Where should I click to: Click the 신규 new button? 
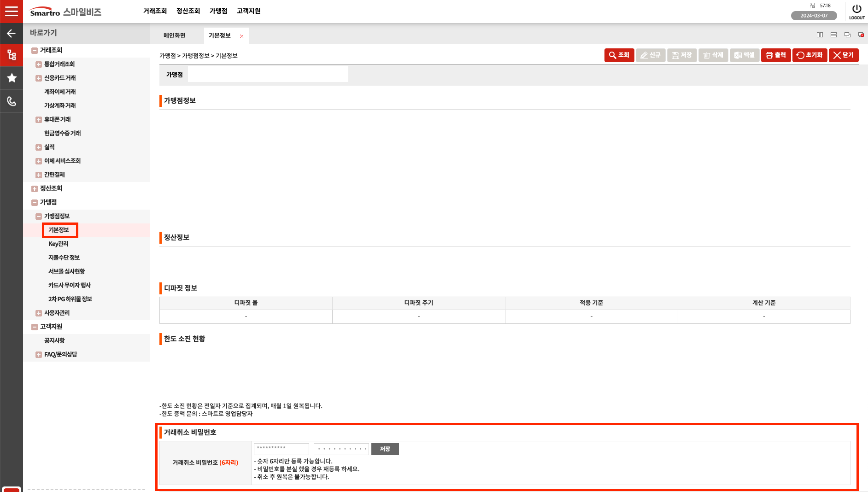[x=651, y=55]
